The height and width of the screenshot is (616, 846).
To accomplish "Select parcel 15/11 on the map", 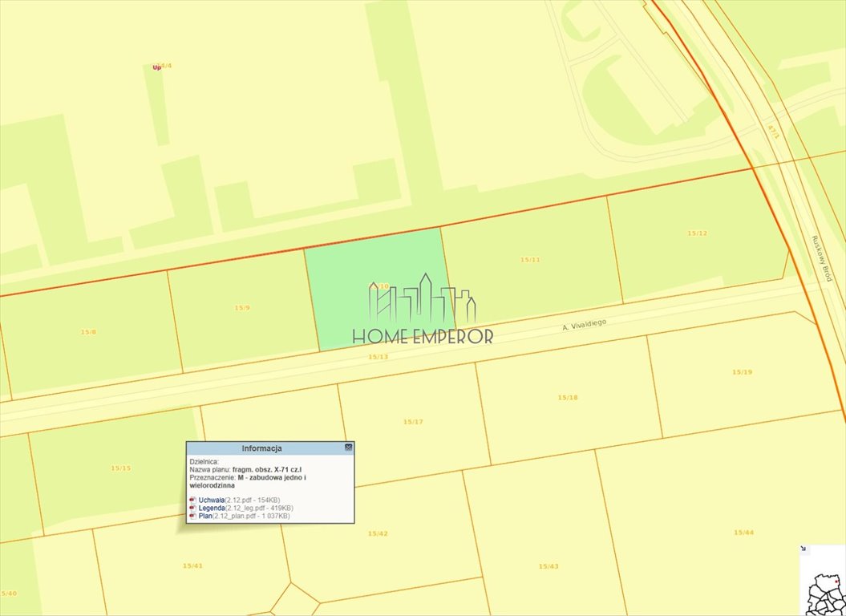I will click(x=530, y=259).
